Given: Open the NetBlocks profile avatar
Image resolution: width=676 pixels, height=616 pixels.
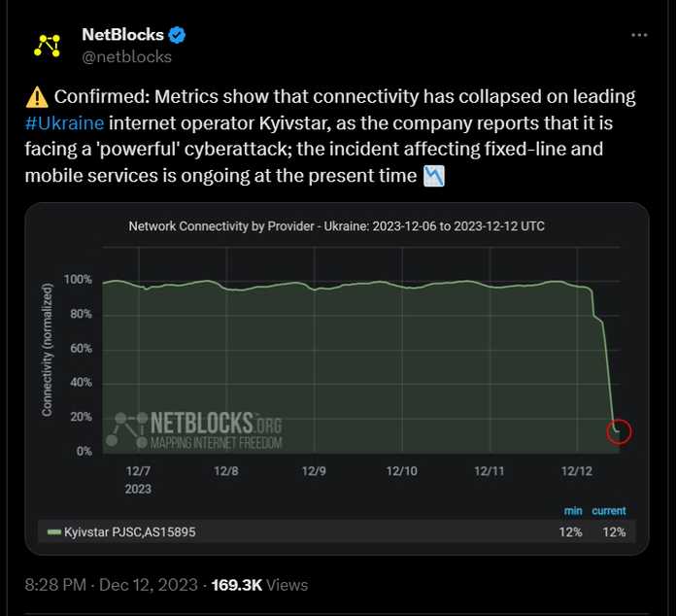Looking at the screenshot, I should (47, 46).
